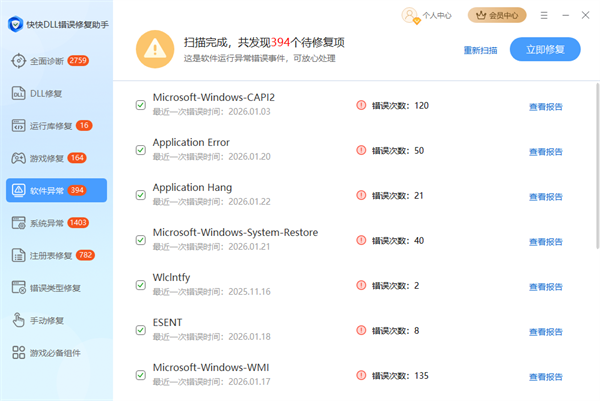Open 全面诊断 full diagnosis icon
The width and height of the screenshot is (600, 401).
(19, 61)
